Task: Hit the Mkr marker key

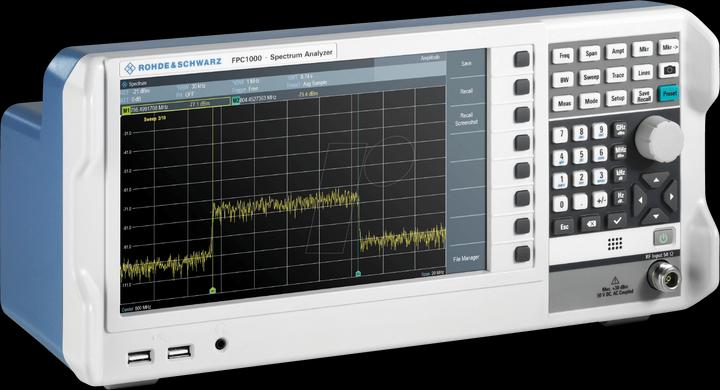Action: point(643,49)
